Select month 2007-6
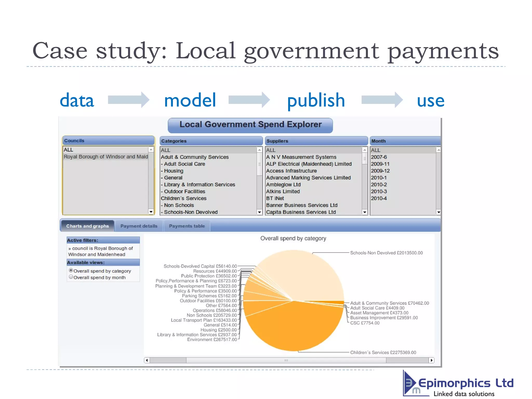Viewport: 532px width, 399px height. click(403, 157)
